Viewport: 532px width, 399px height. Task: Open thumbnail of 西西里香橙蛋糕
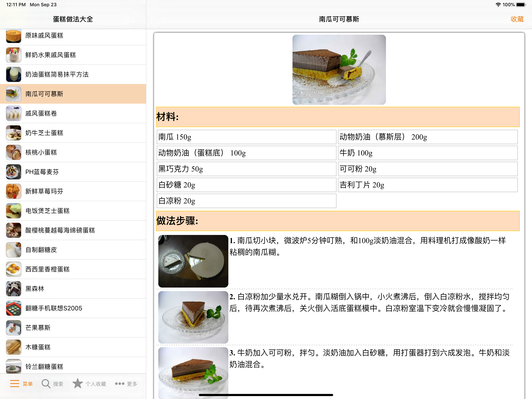[13, 269]
